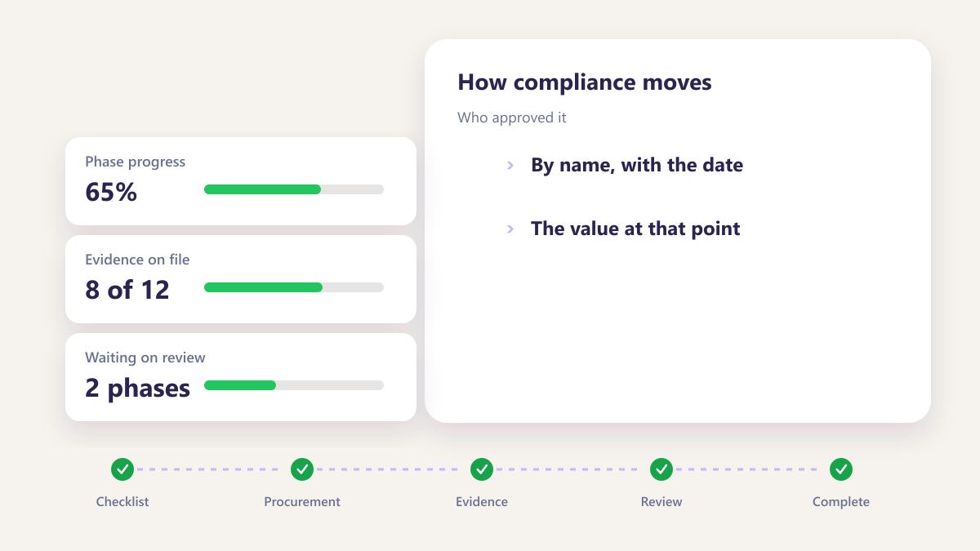Click the 'By name, with the date' item
980x551 pixels.
[637, 165]
